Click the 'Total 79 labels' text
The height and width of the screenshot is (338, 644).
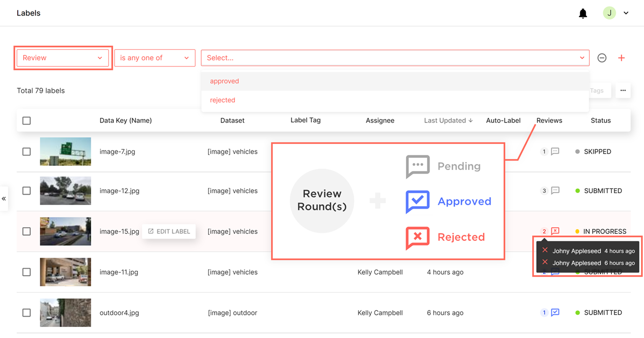pos(41,91)
